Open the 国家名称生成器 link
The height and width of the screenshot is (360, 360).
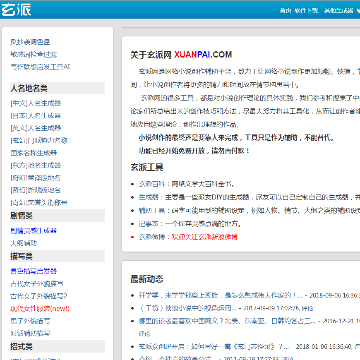point(34,153)
